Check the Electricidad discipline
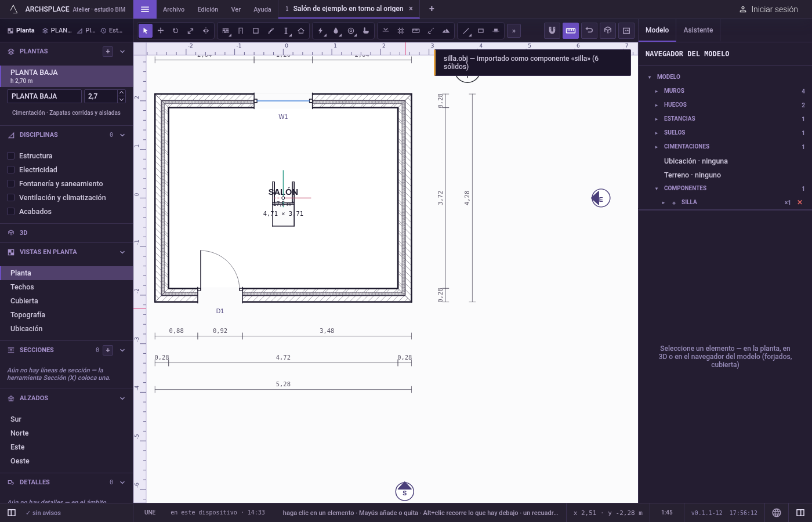The height and width of the screenshot is (522, 812). [x=10, y=170]
